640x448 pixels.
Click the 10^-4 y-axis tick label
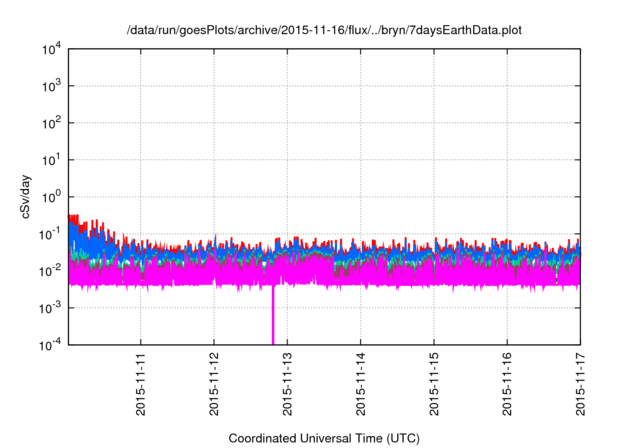[x=50, y=345]
